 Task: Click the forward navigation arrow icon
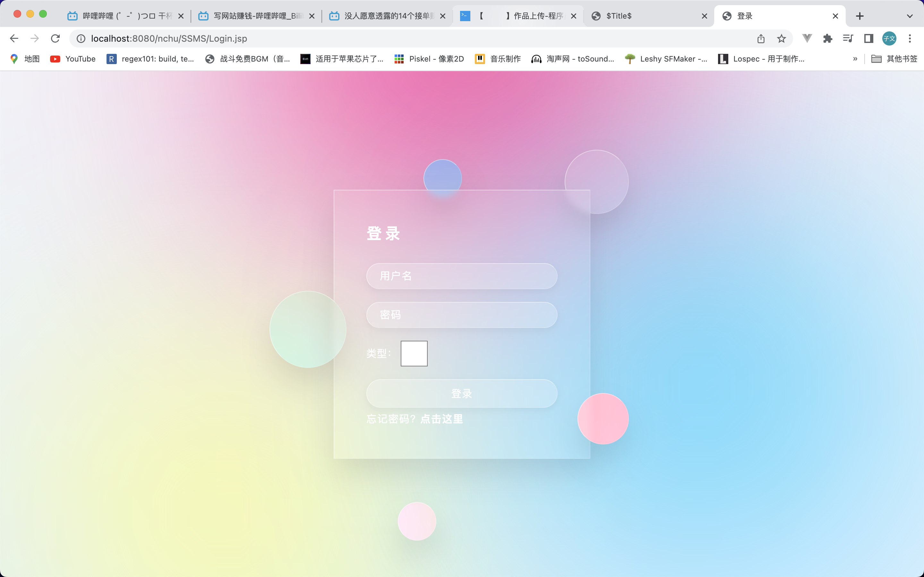click(35, 38)
